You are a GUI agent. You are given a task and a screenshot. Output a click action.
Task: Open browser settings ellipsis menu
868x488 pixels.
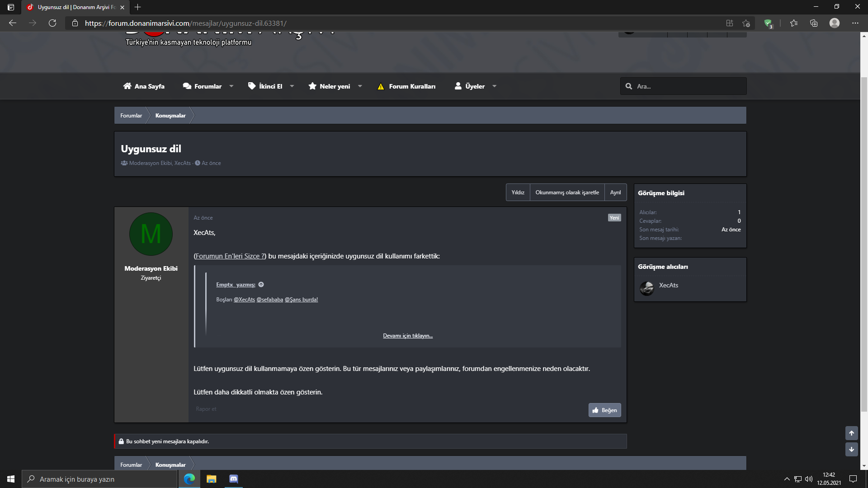[855, 23]
